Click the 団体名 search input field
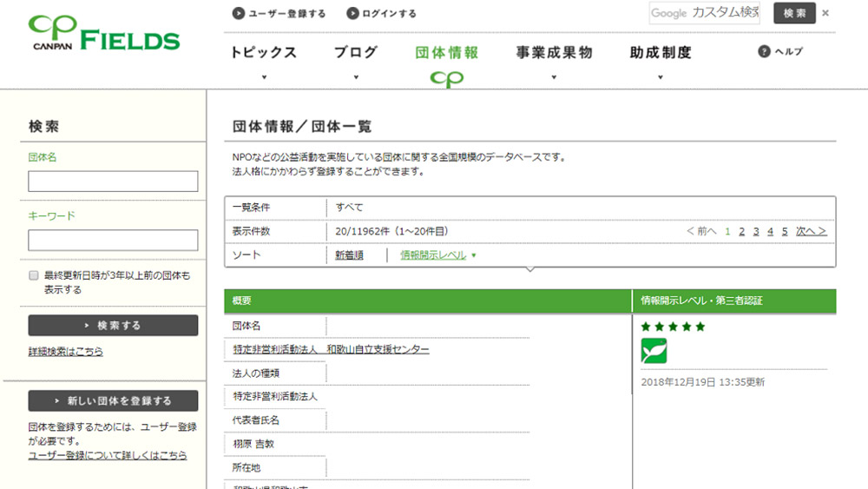Screen dimensions: 868x489 pyautogui.click(x=113, y=182)
